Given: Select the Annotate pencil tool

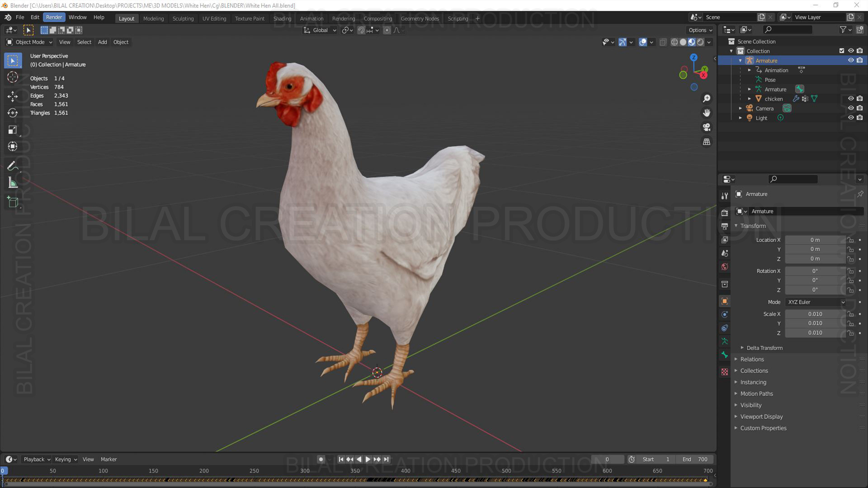Looking at the screenshot, I should [x=13, y=166].
